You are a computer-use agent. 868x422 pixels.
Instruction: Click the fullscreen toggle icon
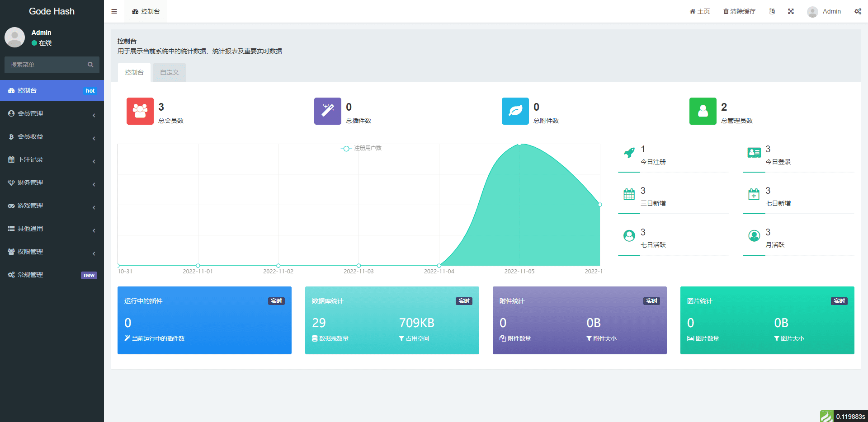coord(791,11)
